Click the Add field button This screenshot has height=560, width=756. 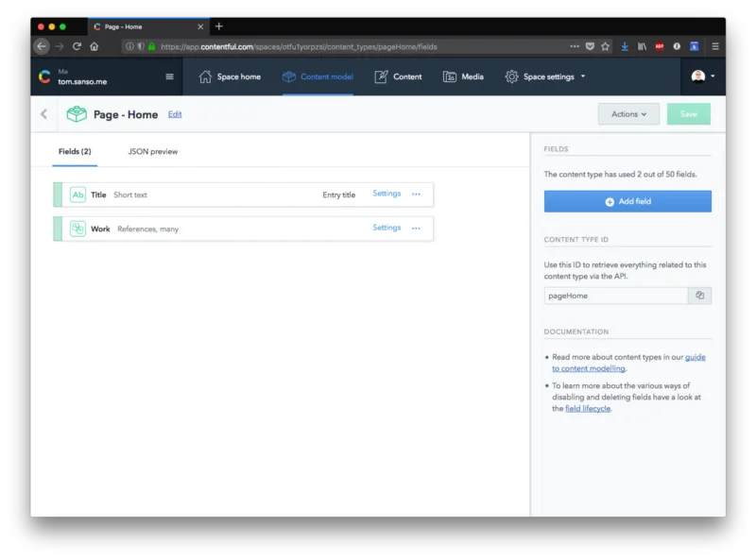click(627, 201)
